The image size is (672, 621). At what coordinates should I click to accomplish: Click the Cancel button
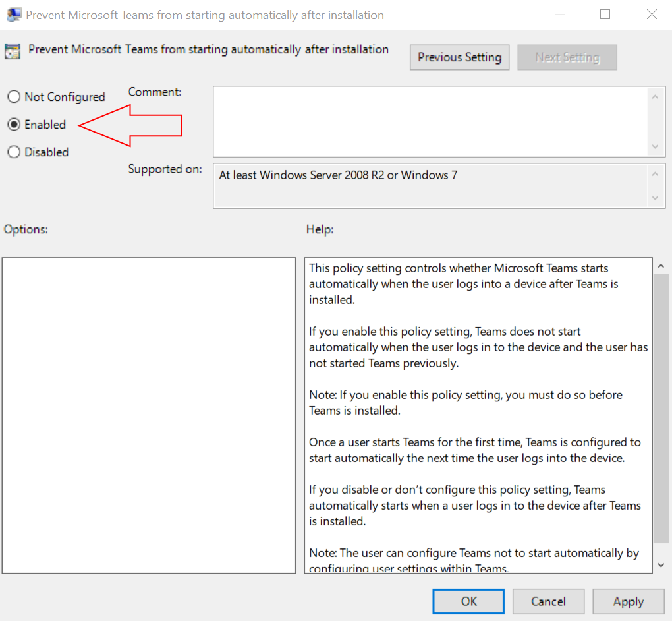[548, 601]
